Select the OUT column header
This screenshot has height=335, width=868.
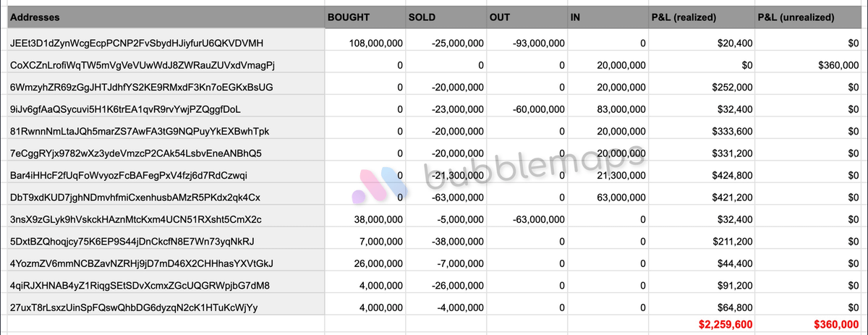point(500,16)
